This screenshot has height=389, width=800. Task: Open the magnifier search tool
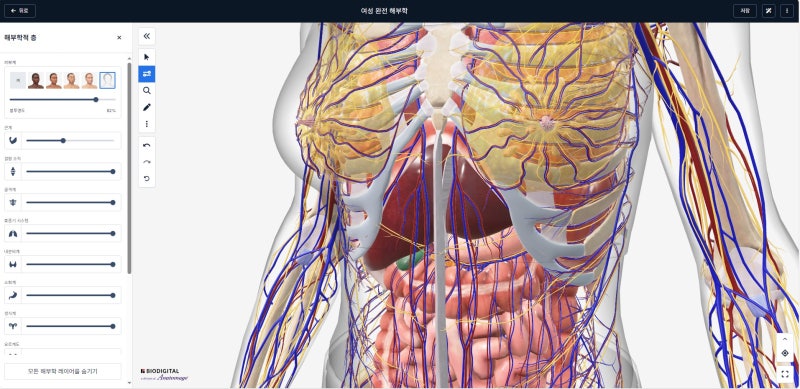(147, 91)
